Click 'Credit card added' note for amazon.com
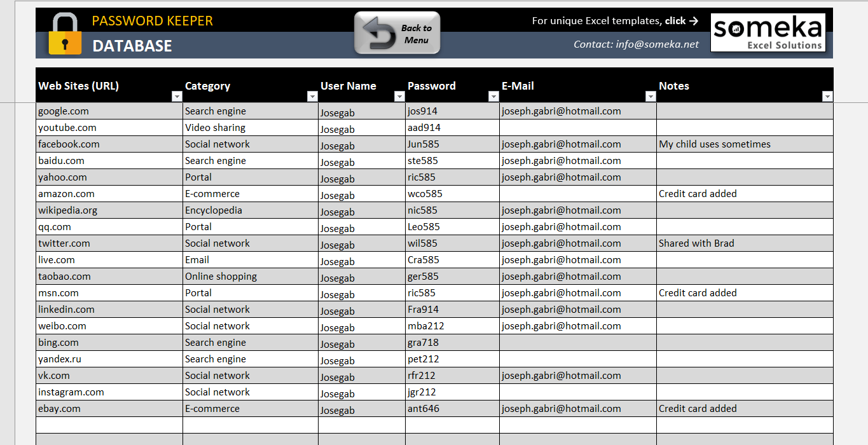The image size is (868, 445). click(698, 193)
